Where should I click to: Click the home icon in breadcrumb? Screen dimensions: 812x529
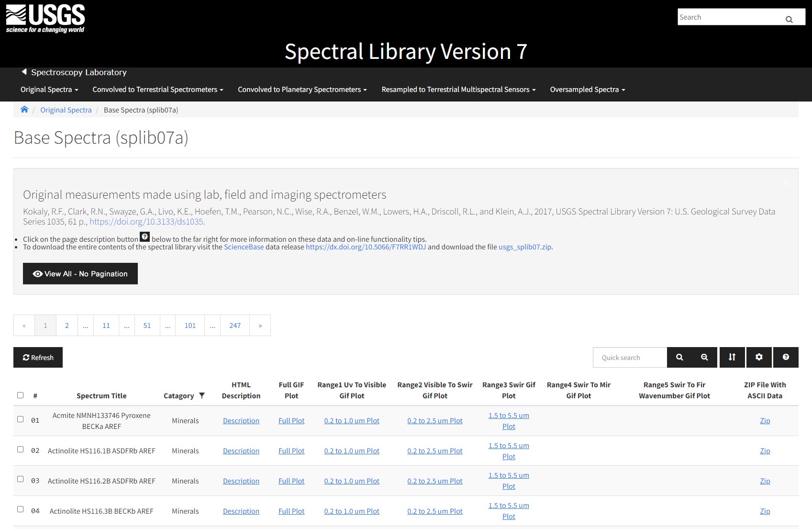tap(24, 110)
